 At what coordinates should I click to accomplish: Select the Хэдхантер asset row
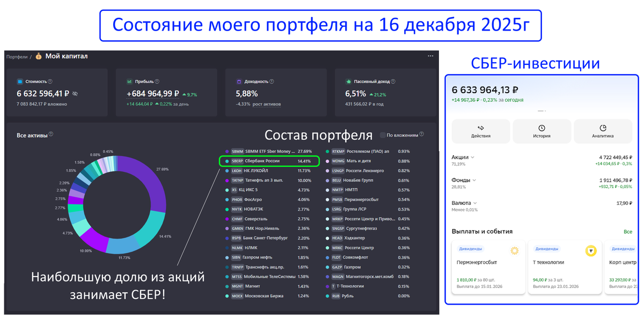point(369,238)
